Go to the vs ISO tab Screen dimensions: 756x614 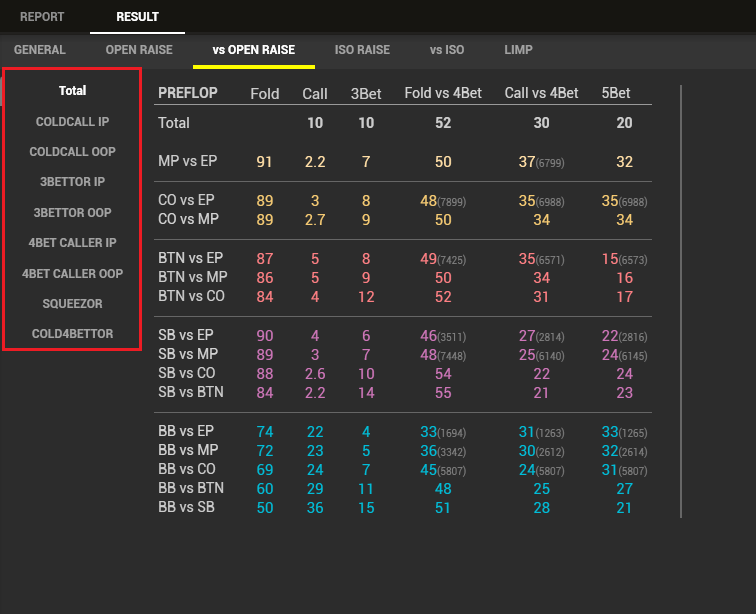point(447,50)
